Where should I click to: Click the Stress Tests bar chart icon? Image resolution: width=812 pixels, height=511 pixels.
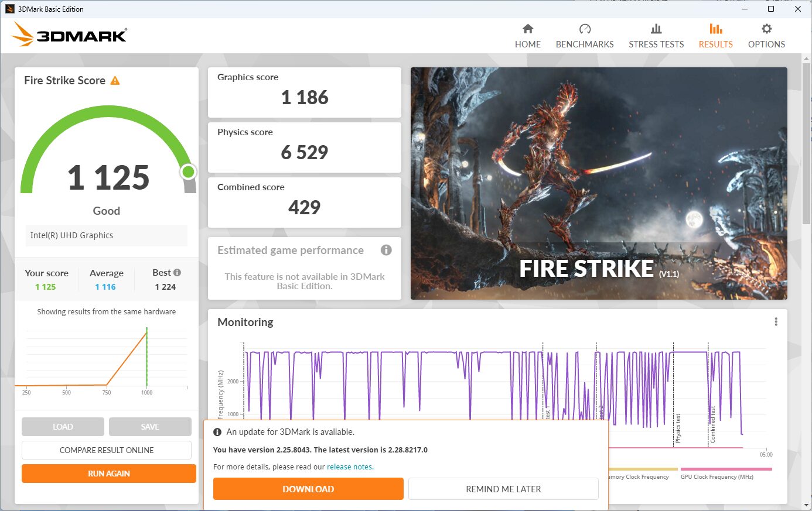(656, 29)
